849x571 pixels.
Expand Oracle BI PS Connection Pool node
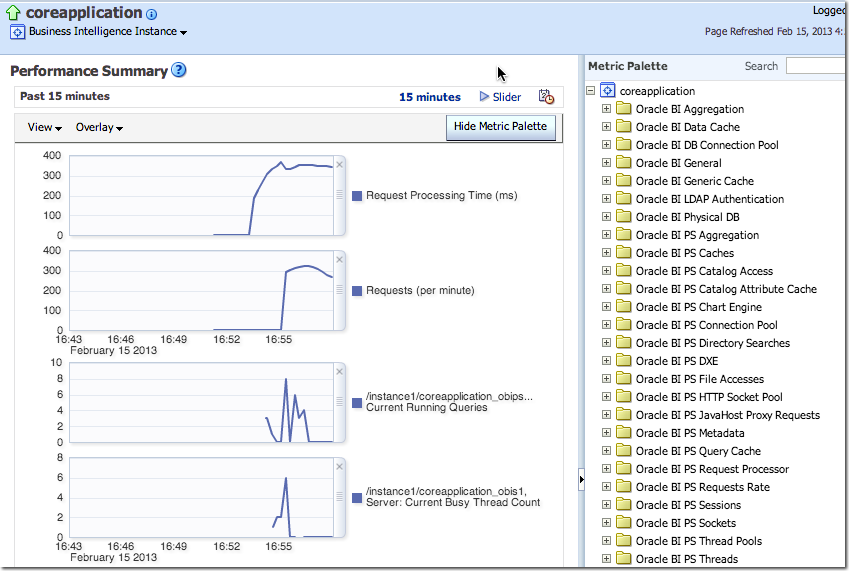pos(606,325)
